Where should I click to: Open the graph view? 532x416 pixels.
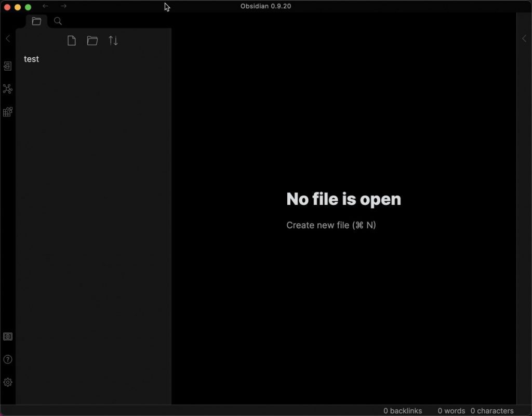click(7, 89)
